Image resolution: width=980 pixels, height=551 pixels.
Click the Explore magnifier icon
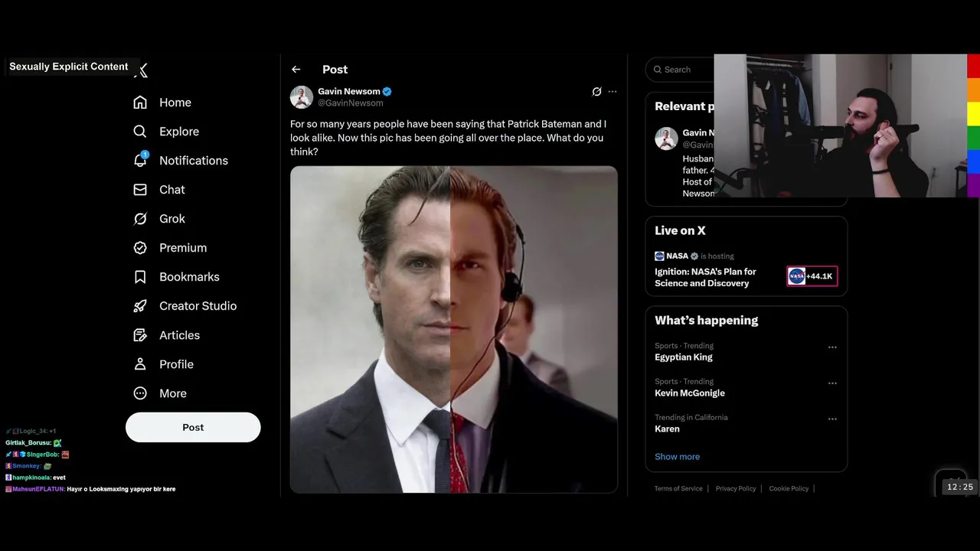pos(140,132)
